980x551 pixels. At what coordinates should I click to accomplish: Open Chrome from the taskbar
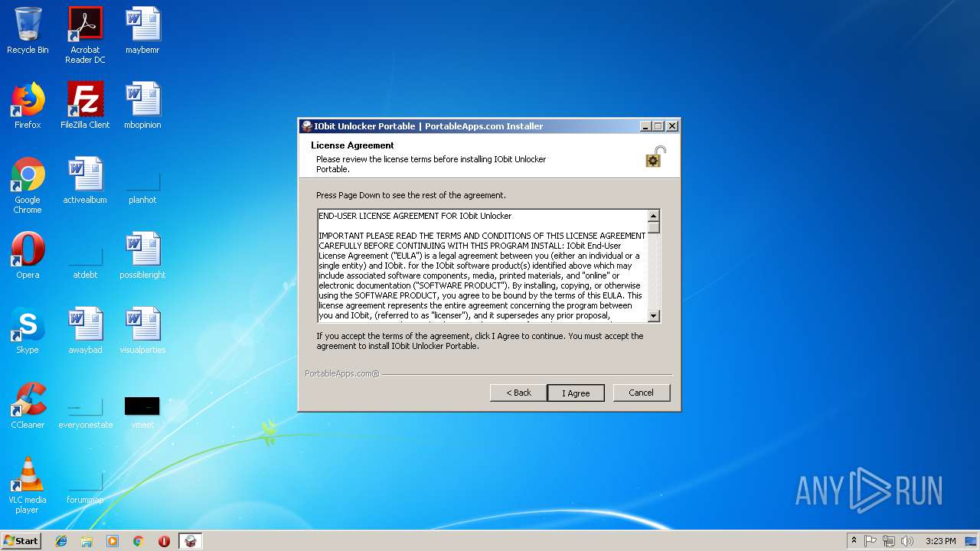[x=138, y=541]
